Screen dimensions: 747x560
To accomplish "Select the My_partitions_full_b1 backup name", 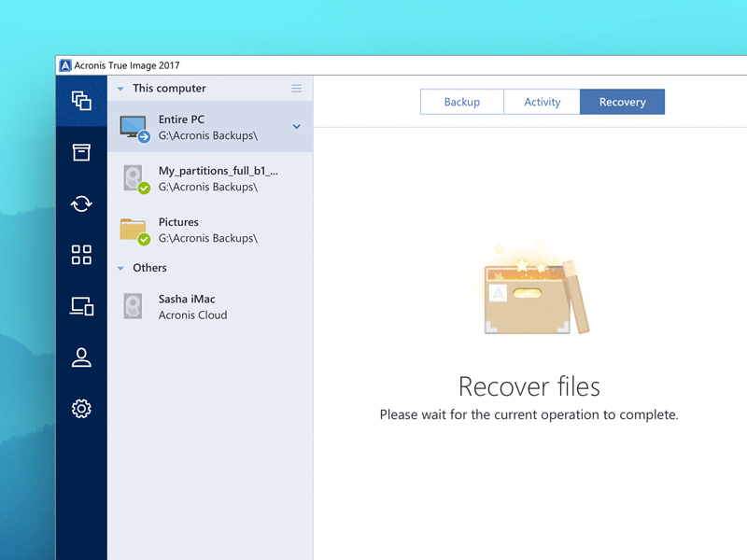I will [218, 171].
